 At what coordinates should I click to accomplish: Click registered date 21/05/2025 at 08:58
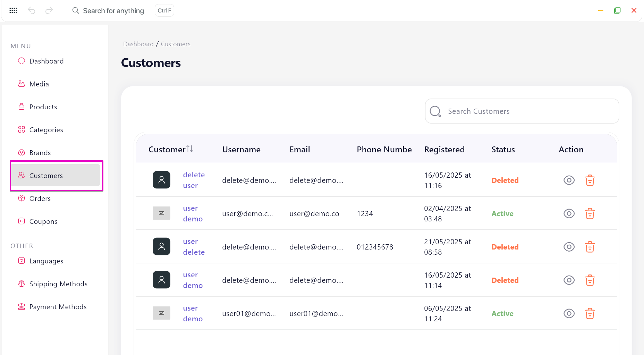(447, 247)
